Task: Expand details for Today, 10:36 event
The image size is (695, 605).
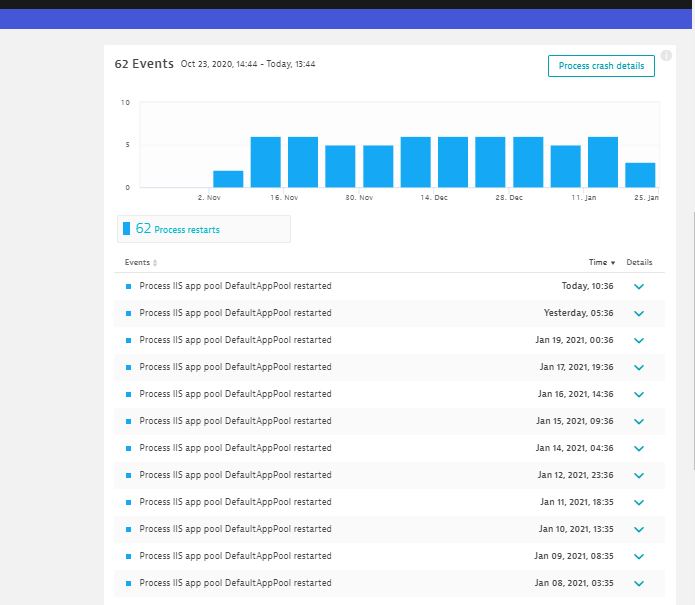Action: click(x=639, y=286)
